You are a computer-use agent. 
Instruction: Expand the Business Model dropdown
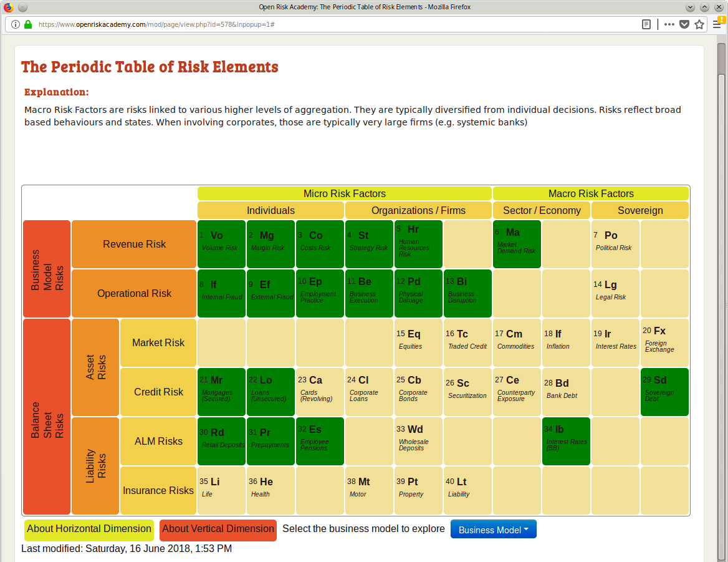pyautogui.click(x=494, y=530)
